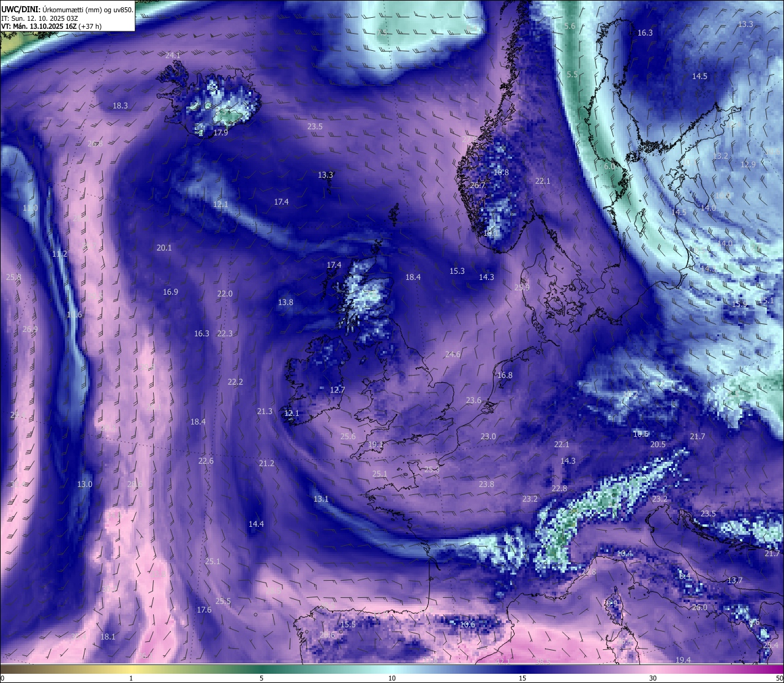
Task: Click the 24.6 value over the North Sea
Action: tap(453, 355)
